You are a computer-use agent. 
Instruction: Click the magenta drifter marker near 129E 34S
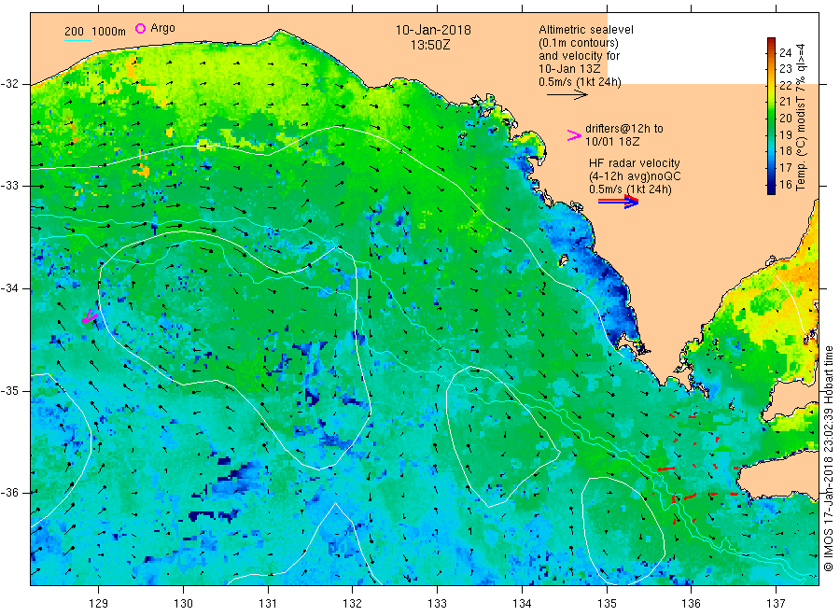point(90,317)
